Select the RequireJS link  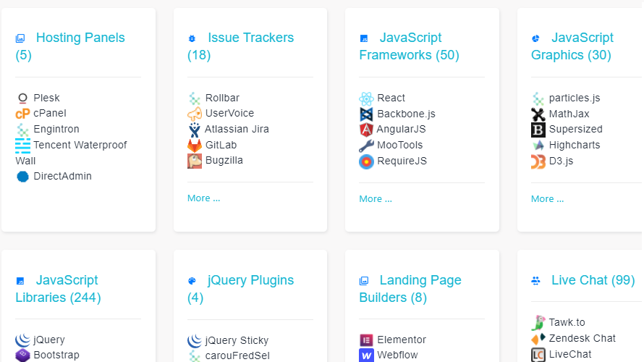[x=402, y=161]
